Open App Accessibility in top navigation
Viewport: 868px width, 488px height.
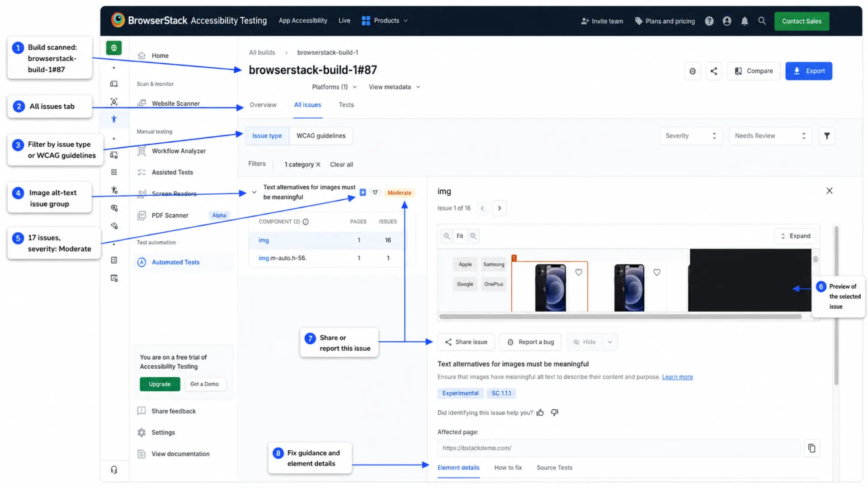(x=303, y=21)
